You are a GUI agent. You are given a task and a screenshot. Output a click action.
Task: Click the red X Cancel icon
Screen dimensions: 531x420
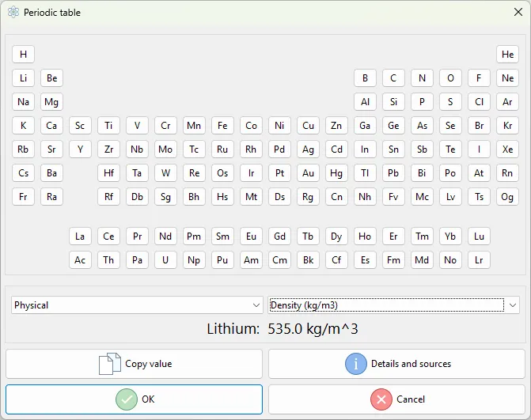(x=381, y=399)
